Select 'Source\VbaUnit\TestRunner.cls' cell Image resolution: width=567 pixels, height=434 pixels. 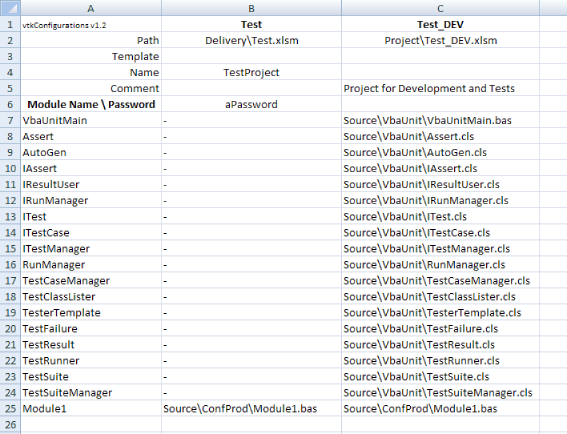[x=440, y=360]
